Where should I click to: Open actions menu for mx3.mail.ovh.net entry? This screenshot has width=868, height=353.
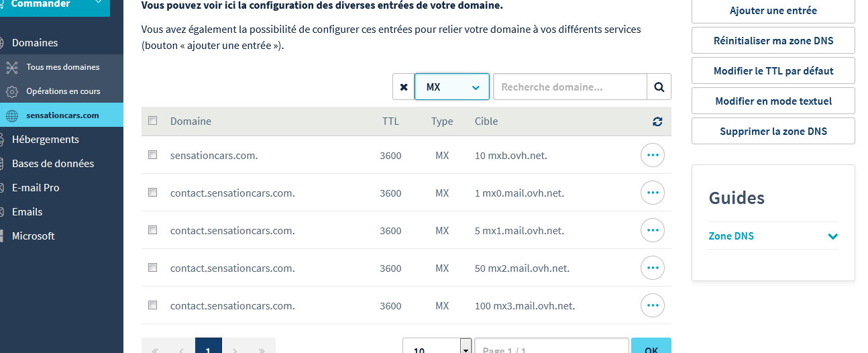(x=652, y=305)
